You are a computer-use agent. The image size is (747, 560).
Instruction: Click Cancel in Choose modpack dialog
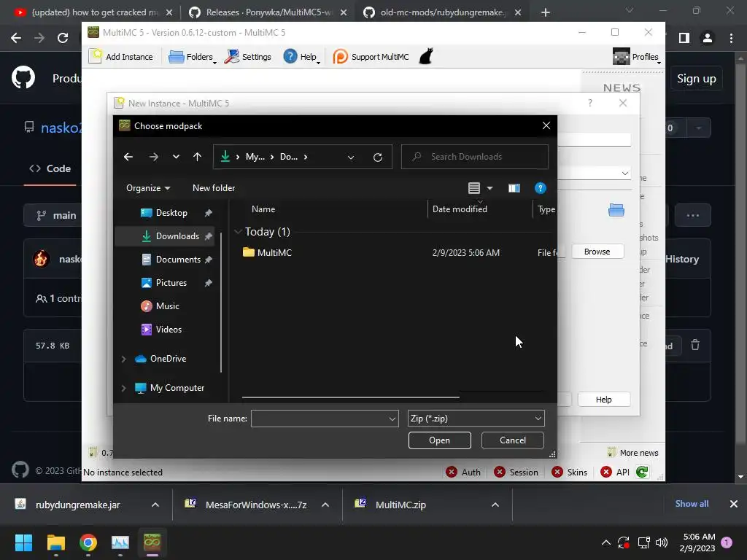click(513, 440)
